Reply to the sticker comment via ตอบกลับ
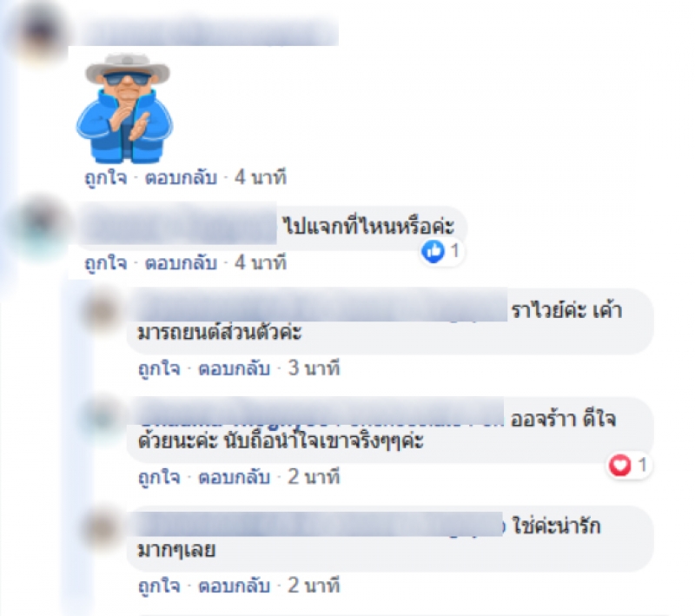The image size is (695, 616). pyautogui.click(x=182, y=178)
